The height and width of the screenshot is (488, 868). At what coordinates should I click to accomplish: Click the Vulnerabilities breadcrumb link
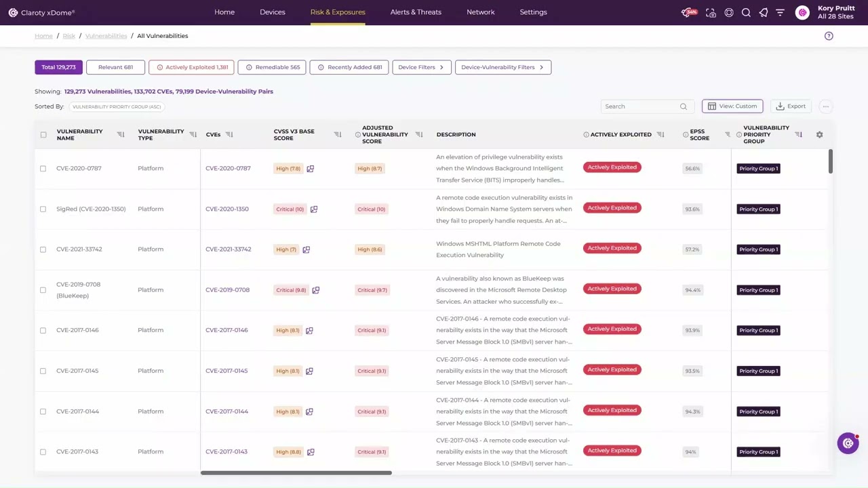pos(106,36)
